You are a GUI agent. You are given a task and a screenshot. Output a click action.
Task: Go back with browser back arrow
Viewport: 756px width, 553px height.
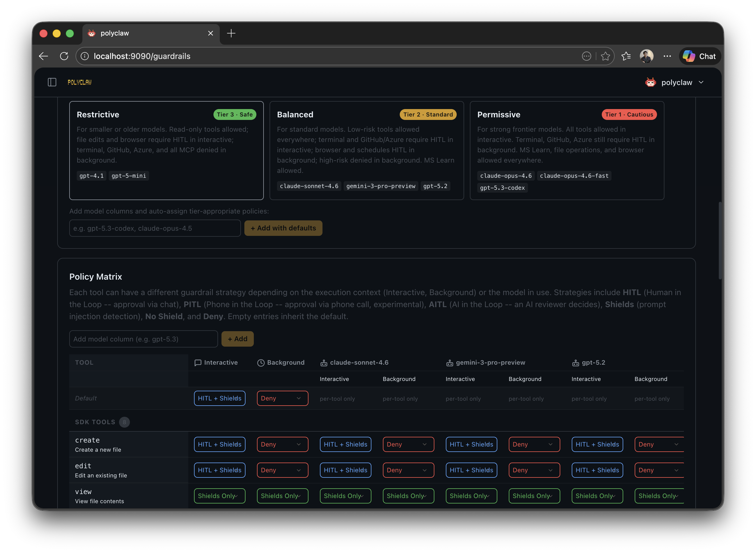coord(43,56)
